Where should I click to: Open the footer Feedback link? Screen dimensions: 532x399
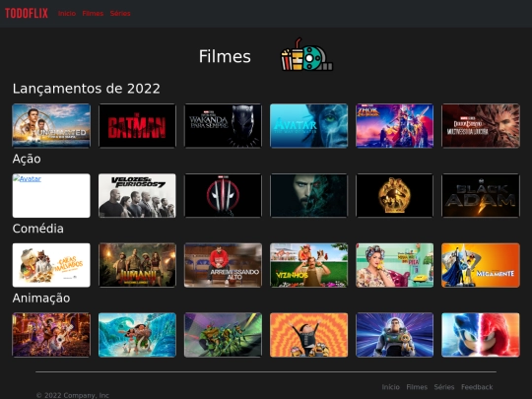pos(477,387)
